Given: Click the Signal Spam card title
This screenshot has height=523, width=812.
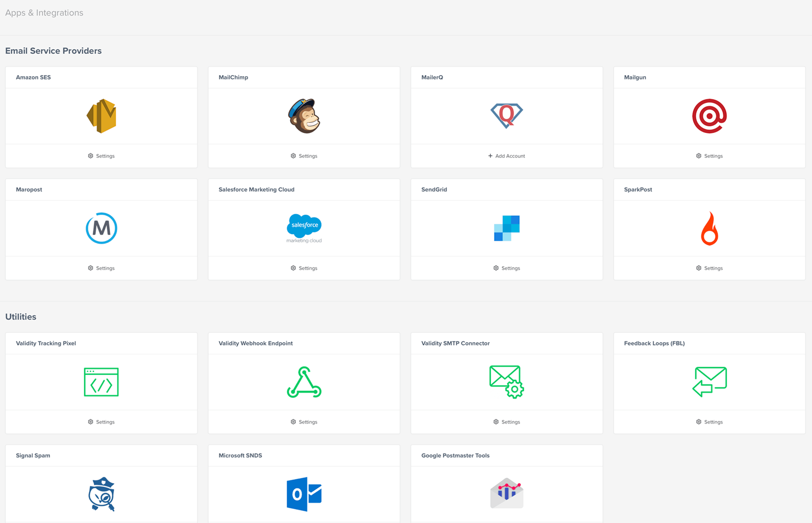Looking at the screenshot, I should click(x=33, y=455).
